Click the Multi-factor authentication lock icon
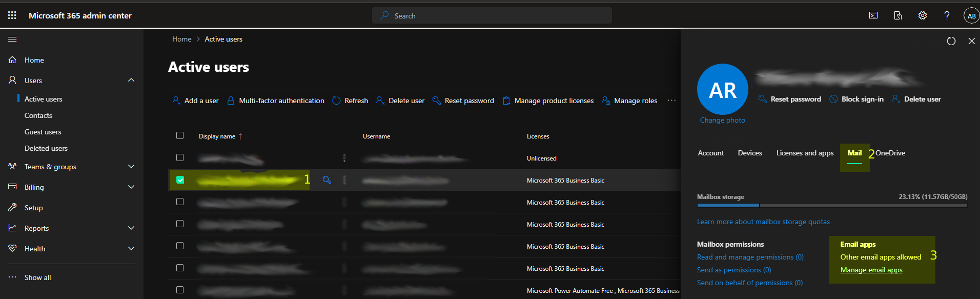This screenshot has height=299, width=980. [231, 101]
